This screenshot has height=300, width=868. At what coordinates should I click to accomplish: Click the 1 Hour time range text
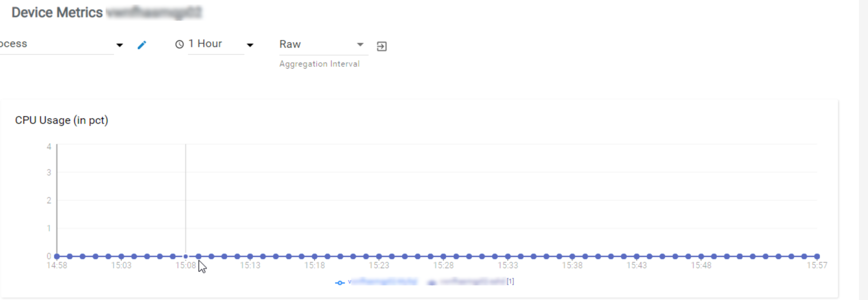tap(205, 44)
